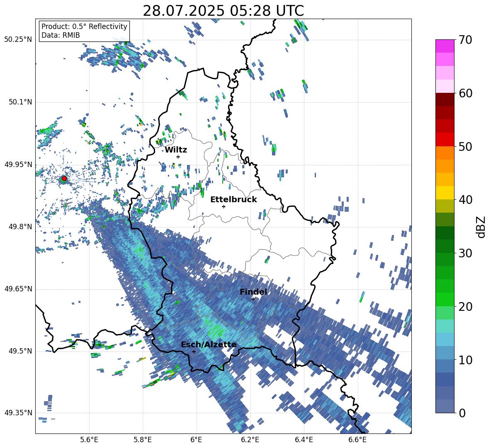Viewport: 491px width, 448px height.
Task: Pick the yellow colorbar segment above 40
Action: pyautogui.click(x=445, y=193)
